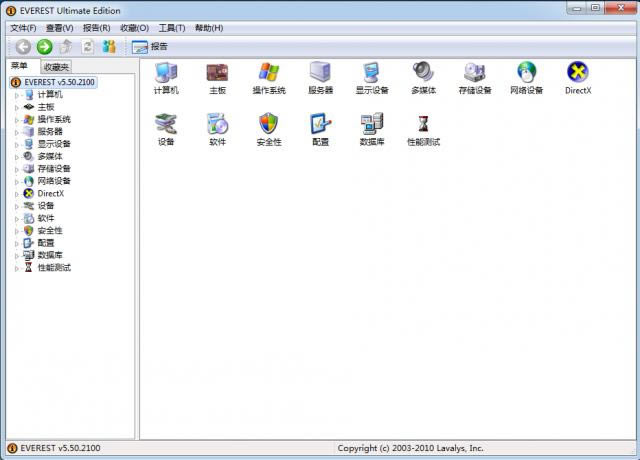Expand the 显示设备 tree node arrow
640x460 pixels.
17,144
